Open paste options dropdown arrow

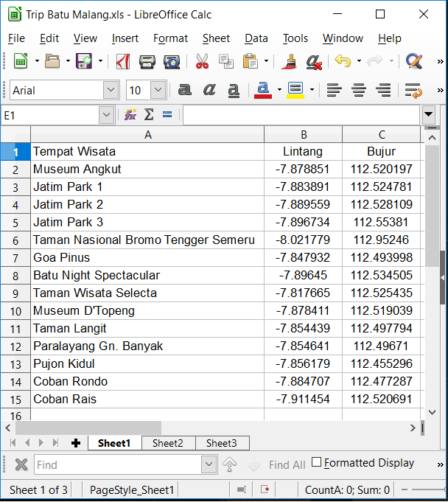(266, 61)
